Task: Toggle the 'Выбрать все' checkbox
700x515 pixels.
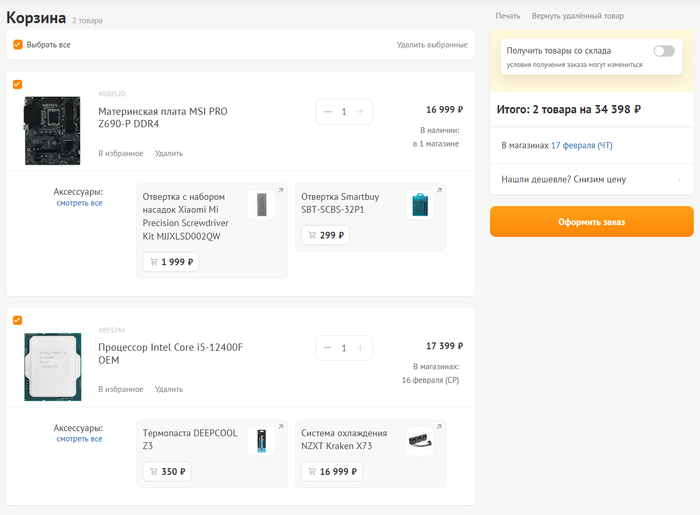Action: coord(18,45)
